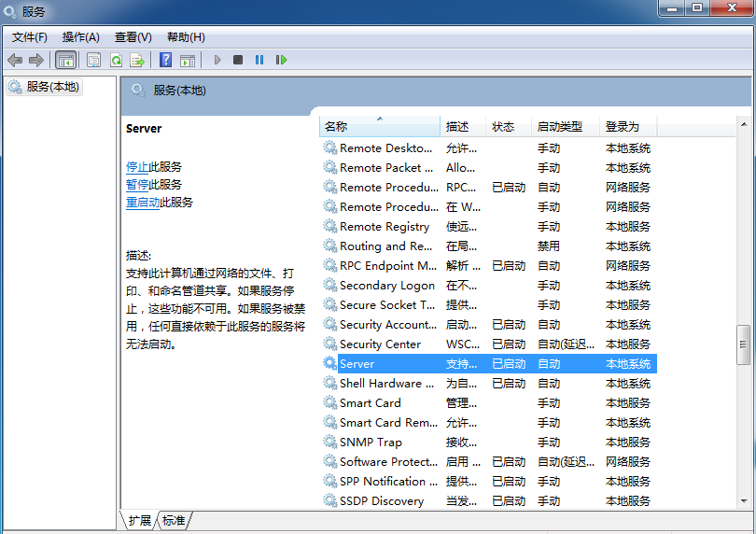
Task: Select the Smart Card Rem... service name
Action: [388, 422]
